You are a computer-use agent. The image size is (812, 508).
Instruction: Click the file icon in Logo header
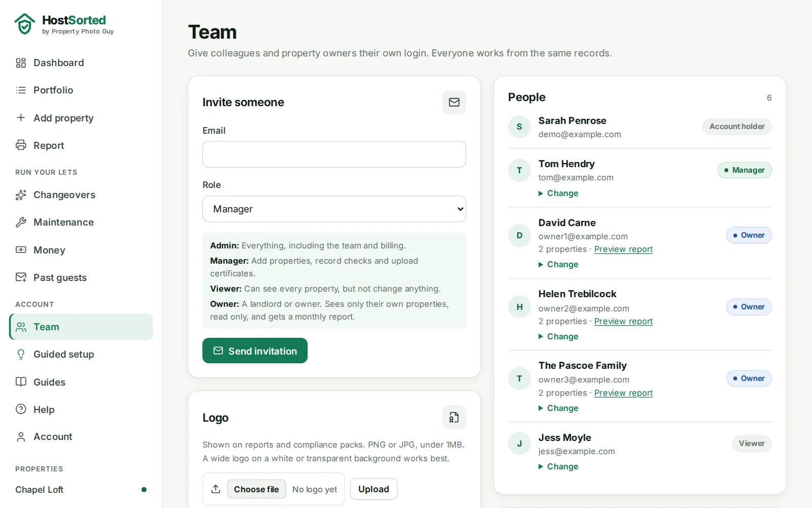(454, 418)
